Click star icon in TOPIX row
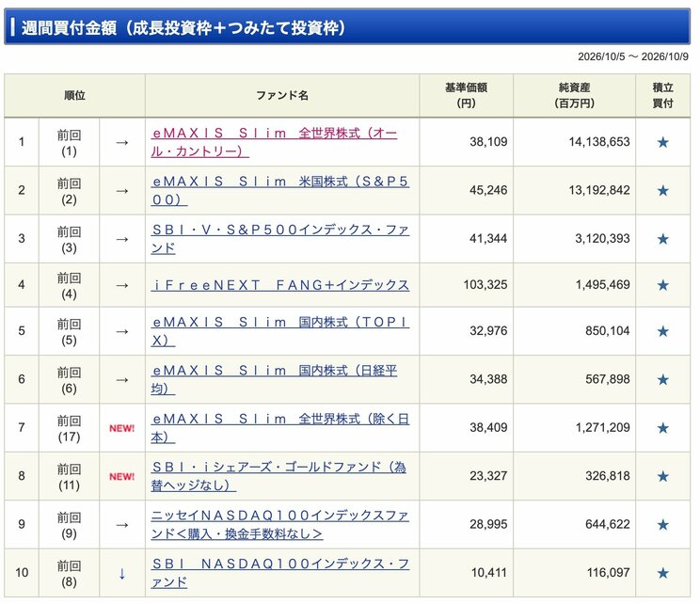700x604 pixels. pos(663,331)
